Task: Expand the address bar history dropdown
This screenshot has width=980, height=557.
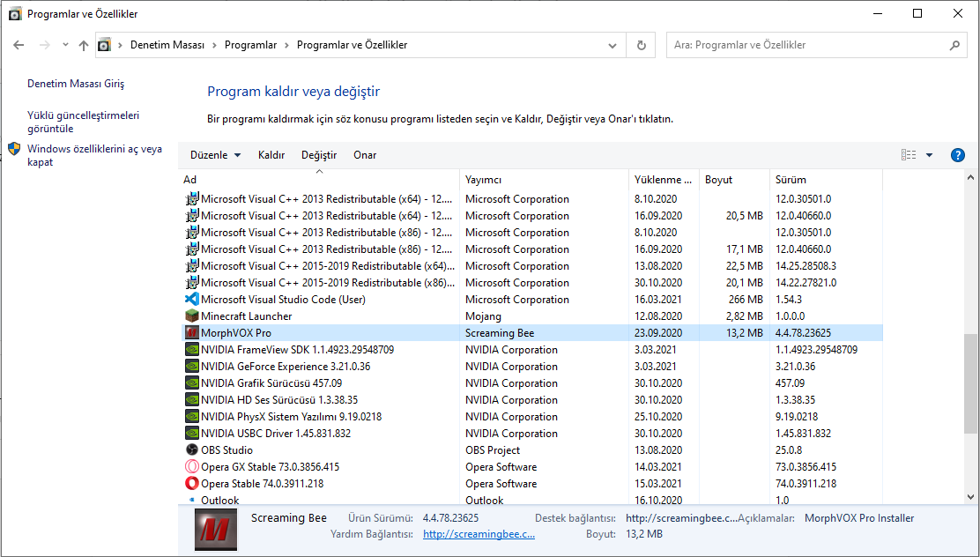Action: 612,45
